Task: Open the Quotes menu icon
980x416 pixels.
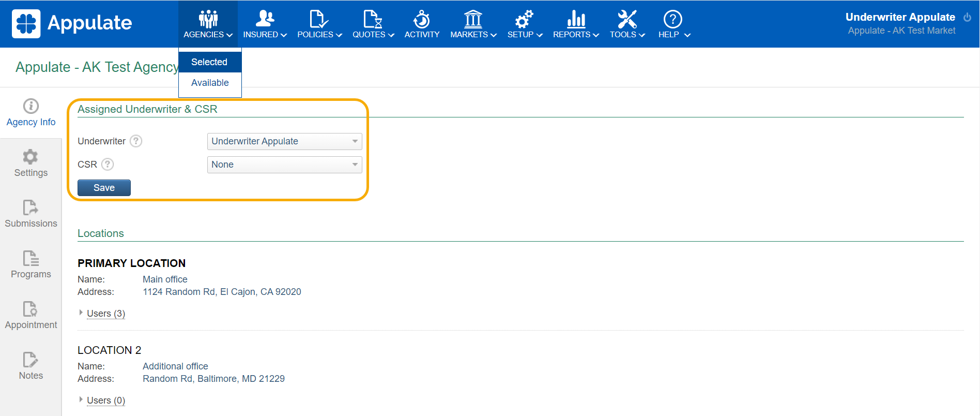Action: 372,19
